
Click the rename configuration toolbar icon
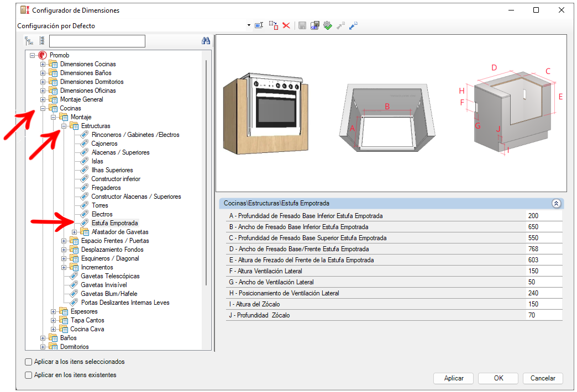[x=259, y=25]
